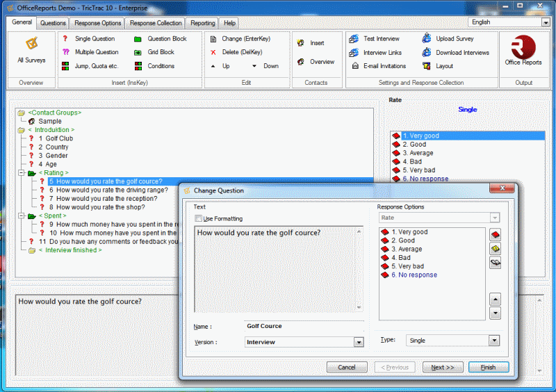Select '3. Average' in dialog response list
556x392 pixels.
[407, 249]
